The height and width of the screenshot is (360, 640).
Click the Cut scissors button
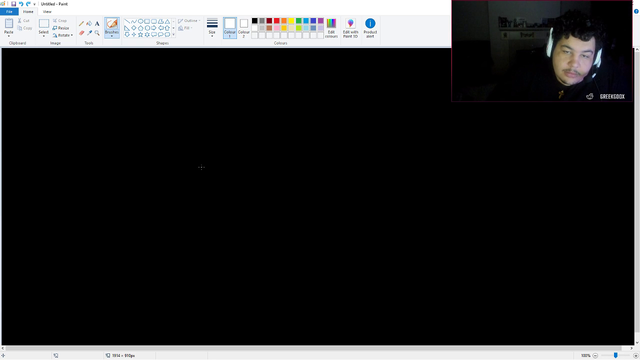(x=24, y=20)
